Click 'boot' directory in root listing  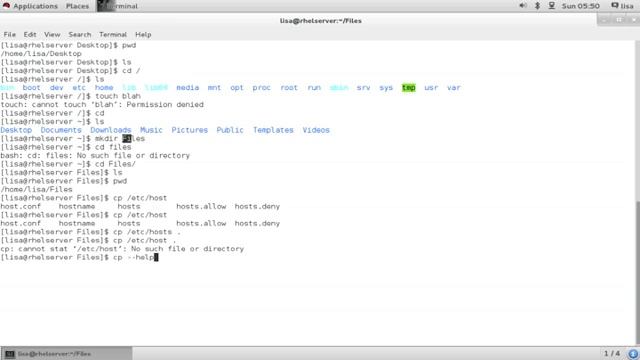click(31, 88)
